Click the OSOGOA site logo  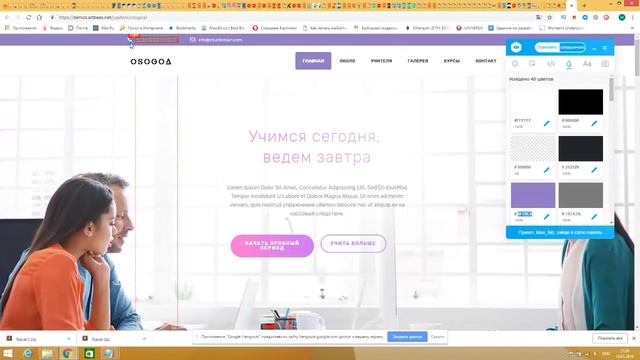point(151,62)
